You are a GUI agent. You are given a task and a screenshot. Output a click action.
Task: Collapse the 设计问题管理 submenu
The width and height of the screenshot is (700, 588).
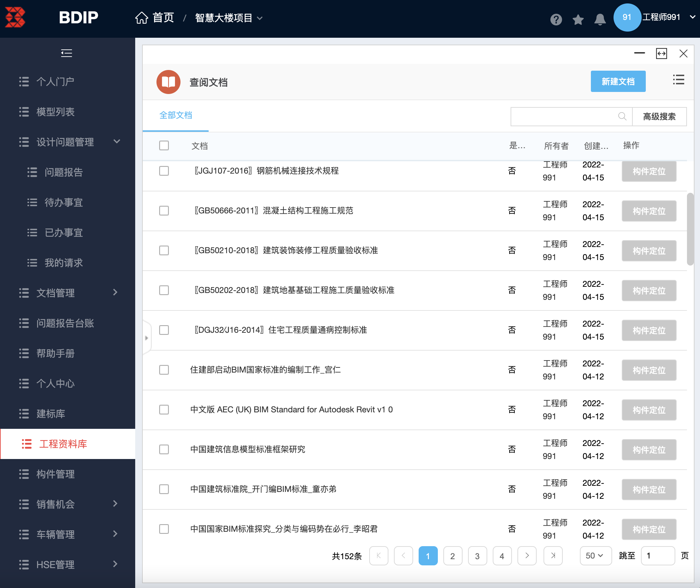pyautogui.click(x=117, y=141)
